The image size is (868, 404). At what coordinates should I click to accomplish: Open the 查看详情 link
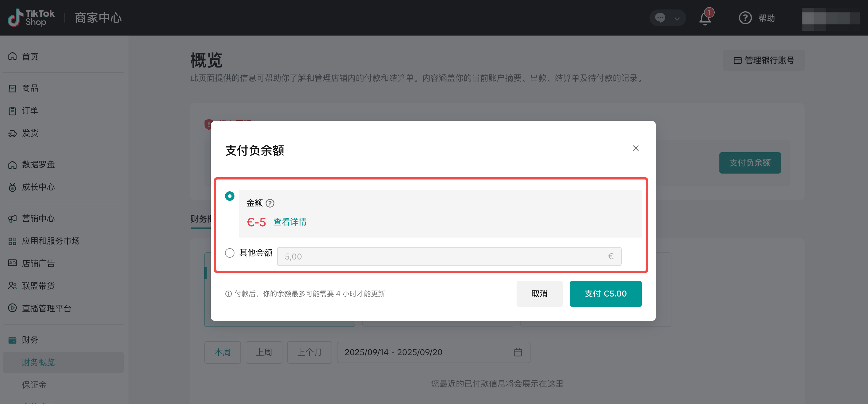[290, 222]
